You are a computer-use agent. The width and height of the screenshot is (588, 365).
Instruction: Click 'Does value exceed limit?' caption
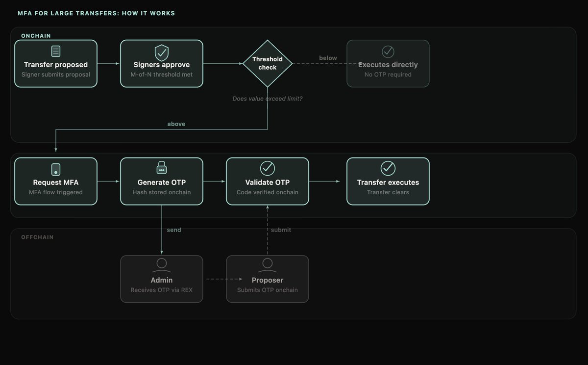click(x=268, y=99)
